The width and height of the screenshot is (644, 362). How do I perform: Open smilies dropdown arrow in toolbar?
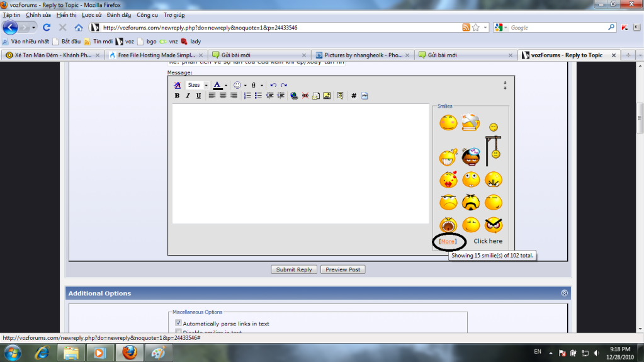tap(245, 86)
